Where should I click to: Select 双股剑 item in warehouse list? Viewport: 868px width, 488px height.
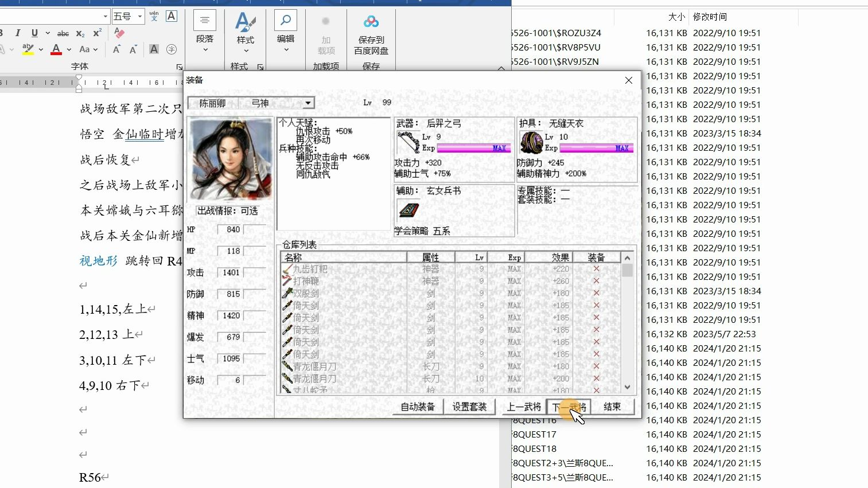(450, 293)
